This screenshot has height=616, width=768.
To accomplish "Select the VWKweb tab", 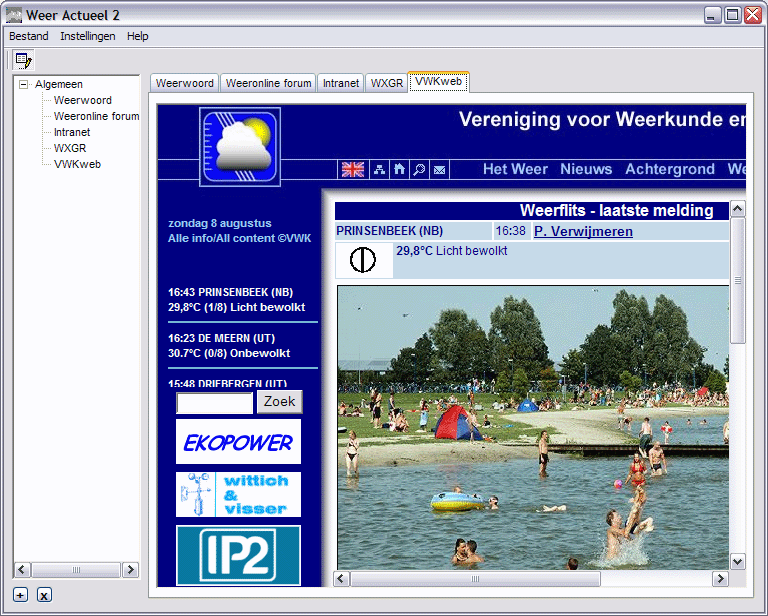I will click(438, 82).
